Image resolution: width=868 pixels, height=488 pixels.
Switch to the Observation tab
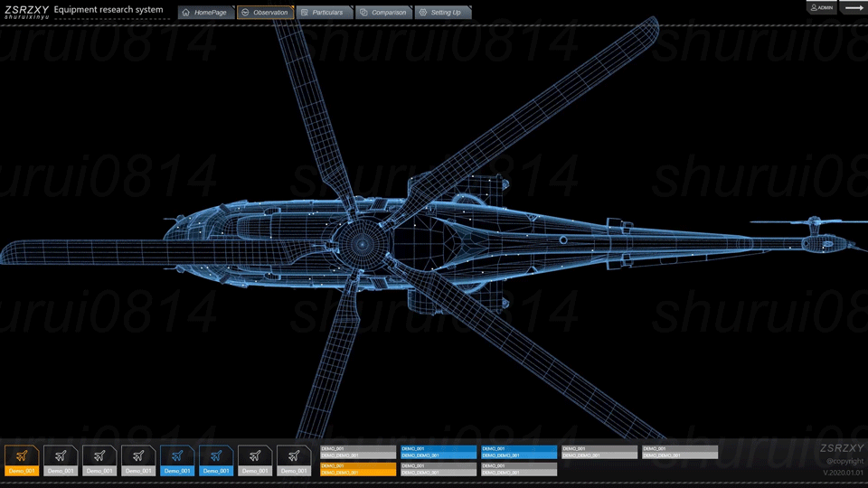coord(265,12)
